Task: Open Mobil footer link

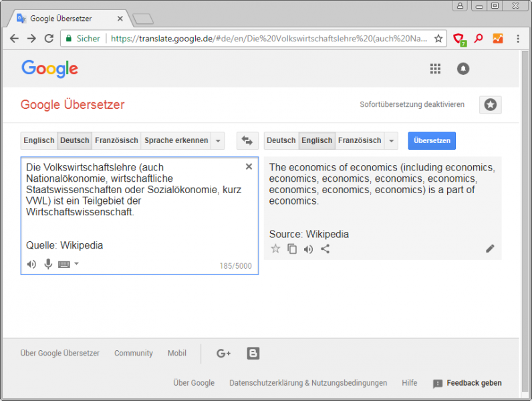Action: (177, 353)
